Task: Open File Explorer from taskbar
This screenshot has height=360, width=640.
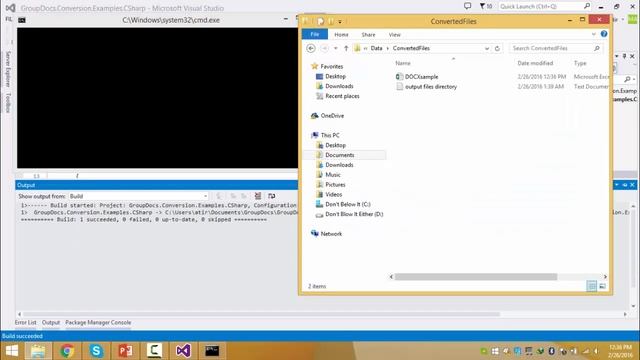Action: tap(38, 351)
